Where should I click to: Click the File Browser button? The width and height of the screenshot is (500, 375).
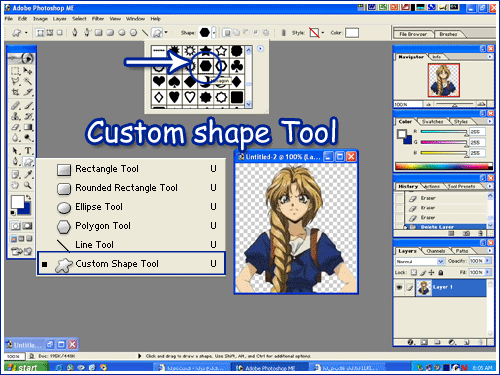pyautogui.click(x=413, y=34)
